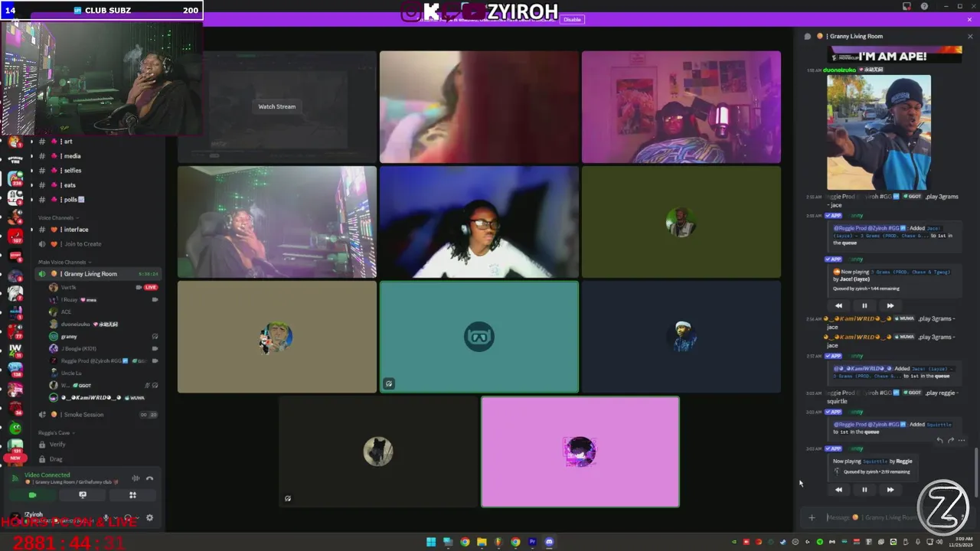Open the polls text channel

point(97,200)
